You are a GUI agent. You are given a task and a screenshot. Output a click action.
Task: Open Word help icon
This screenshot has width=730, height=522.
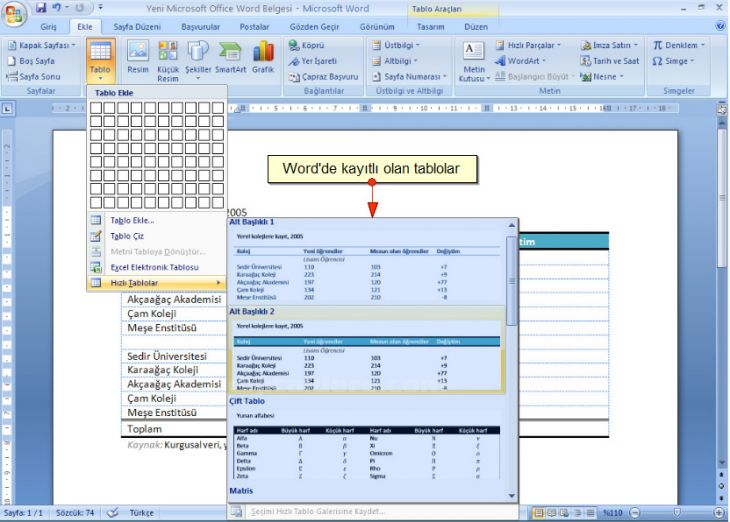pyautogui.click(x=720, y=27)
